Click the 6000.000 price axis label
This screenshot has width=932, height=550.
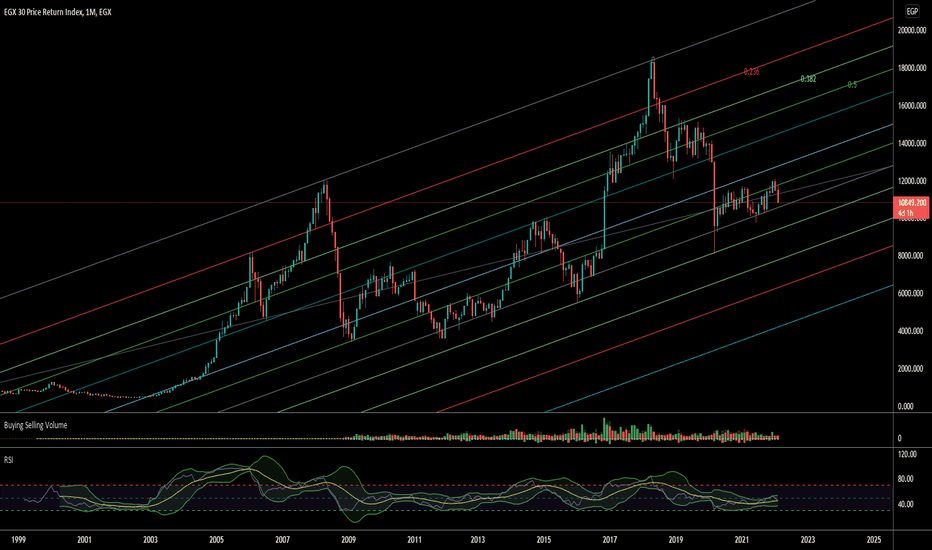(x=911, y=293)
